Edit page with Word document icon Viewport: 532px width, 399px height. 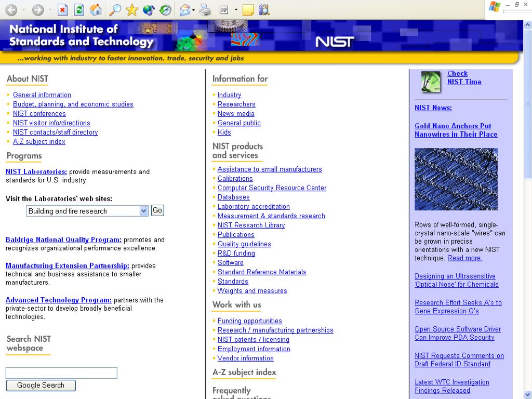tap(224, 10)
